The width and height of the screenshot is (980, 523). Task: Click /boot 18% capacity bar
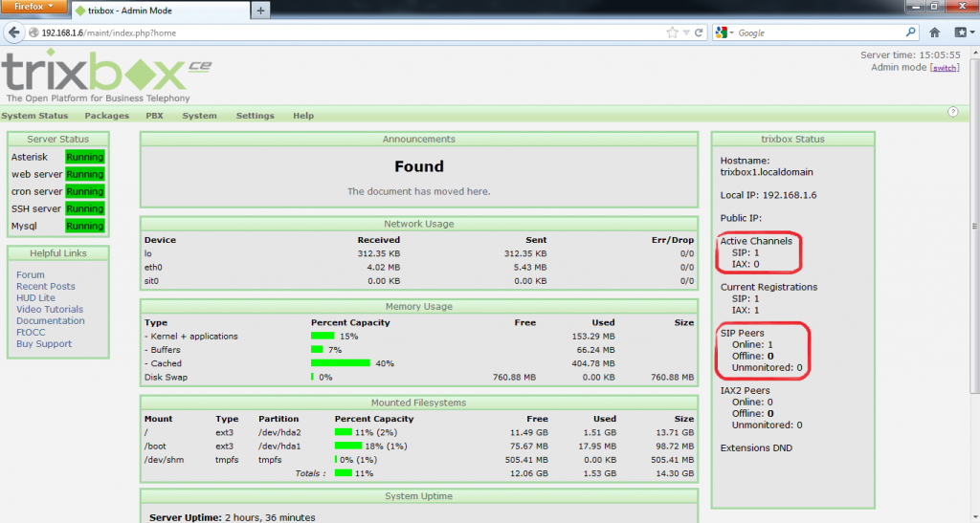348,446
